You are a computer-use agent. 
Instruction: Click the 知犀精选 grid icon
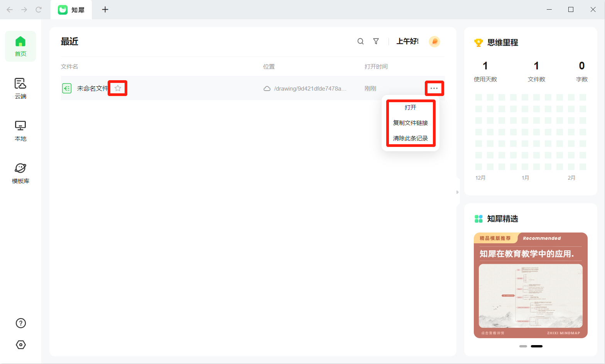(x=478, y=219)
